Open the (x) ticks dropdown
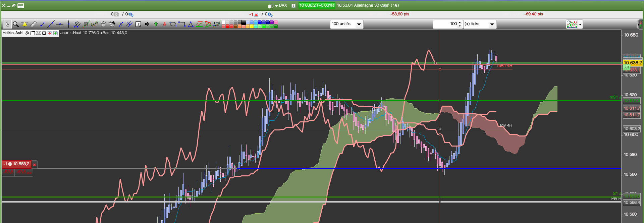The height and width of the screenshot is (223, 644). (480, 24)
